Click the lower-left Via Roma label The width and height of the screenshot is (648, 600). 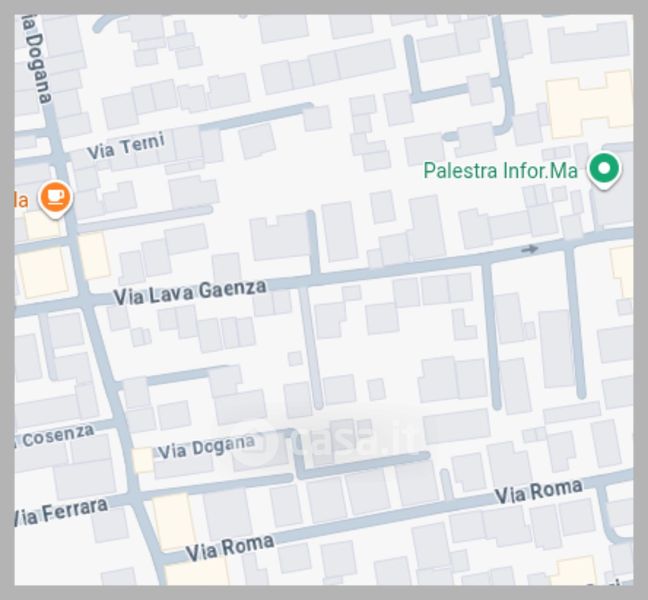(230, 548)
